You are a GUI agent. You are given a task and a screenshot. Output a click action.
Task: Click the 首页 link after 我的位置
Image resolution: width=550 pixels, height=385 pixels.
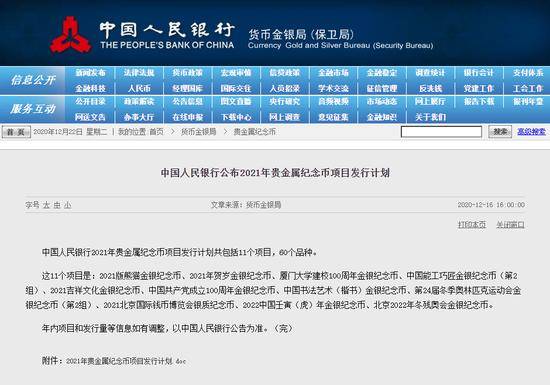coord(156,132)
